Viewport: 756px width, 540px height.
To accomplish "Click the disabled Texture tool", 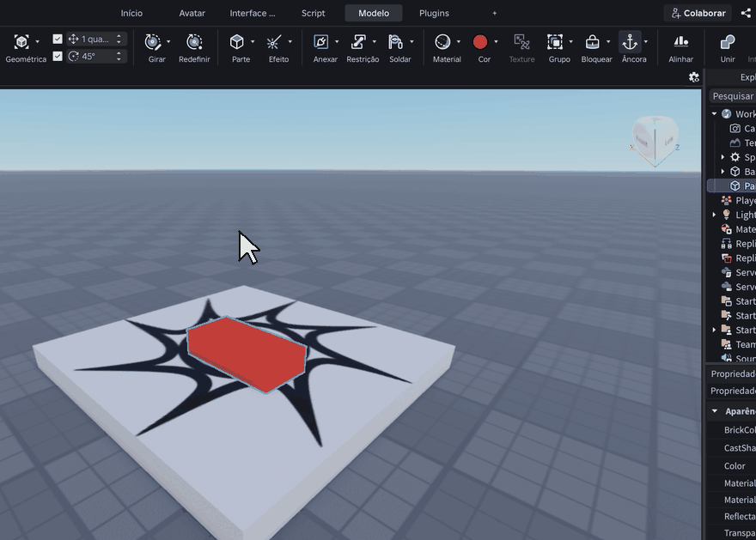I will tap(521, 48).
